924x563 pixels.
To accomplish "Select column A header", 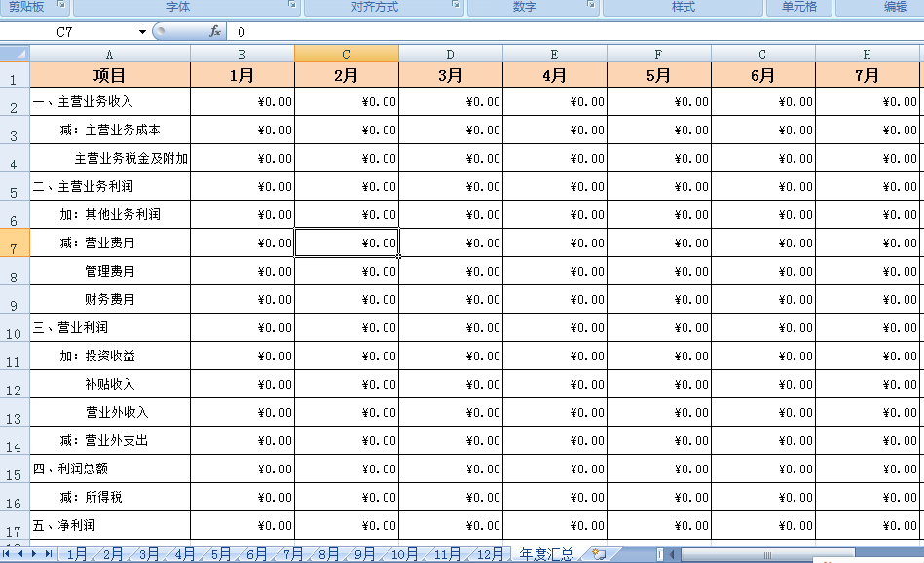I will point(110,55).
